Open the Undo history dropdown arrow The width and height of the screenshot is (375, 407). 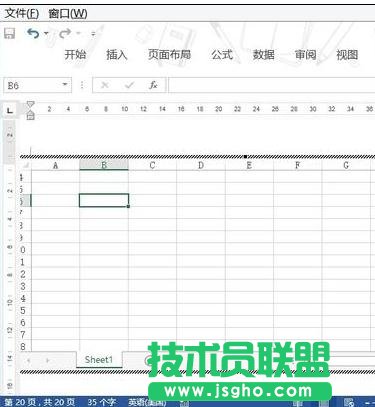(x=46, y=33)
